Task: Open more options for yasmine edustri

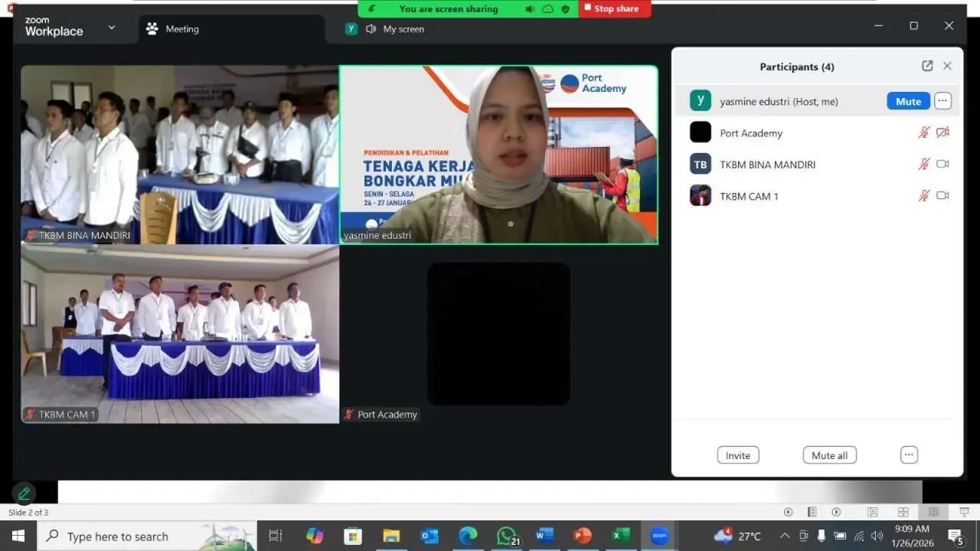Action: (942, 101)
